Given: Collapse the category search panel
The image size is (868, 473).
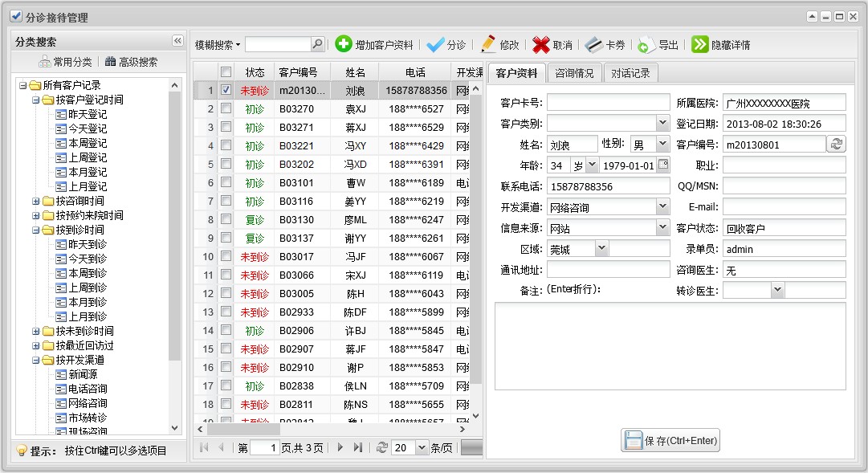Looking at the screenshot, I should point(177,41).
